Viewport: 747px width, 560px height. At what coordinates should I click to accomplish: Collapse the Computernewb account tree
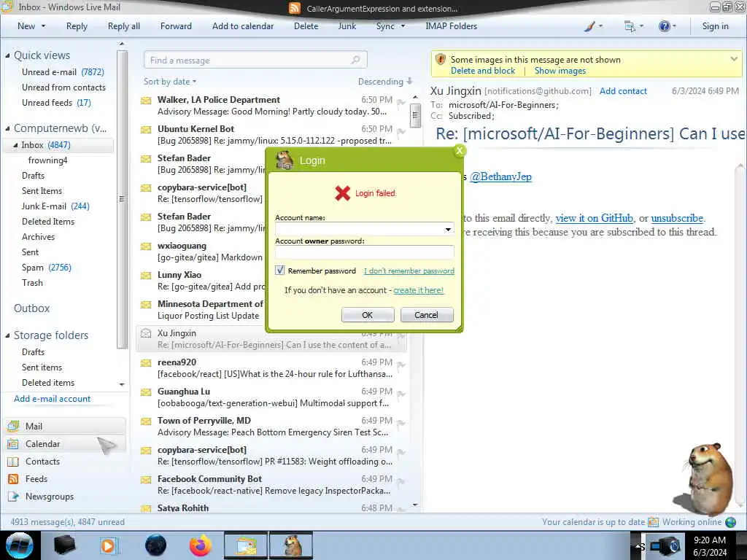point(7,128)
